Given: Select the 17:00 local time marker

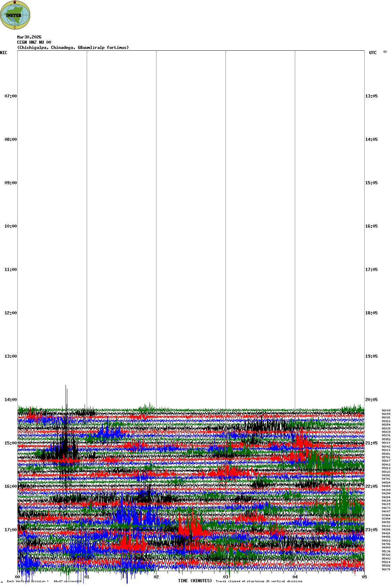Looking at the screenshot, I should (10, 530).
